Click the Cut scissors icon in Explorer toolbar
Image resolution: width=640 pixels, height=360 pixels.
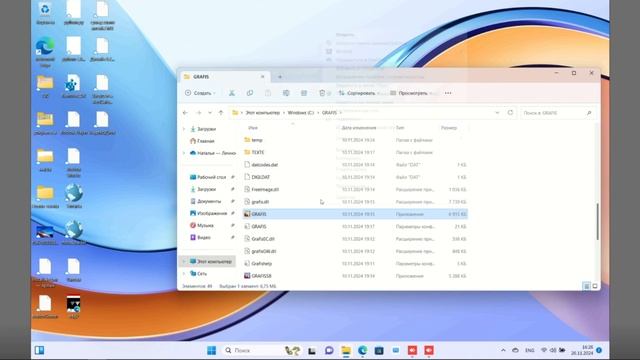tap(231, 93)
